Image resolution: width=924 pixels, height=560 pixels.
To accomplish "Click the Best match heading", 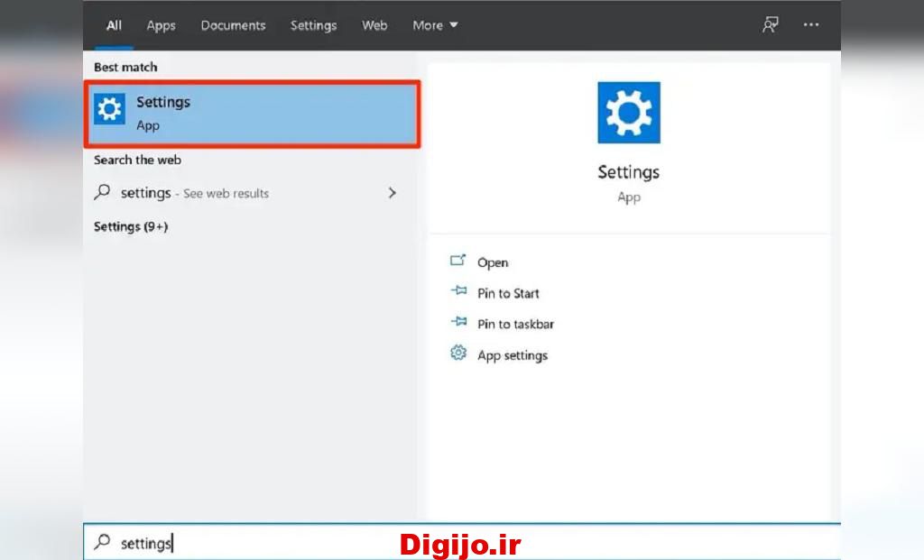I will pyautogui.click(x=125, y=67).
